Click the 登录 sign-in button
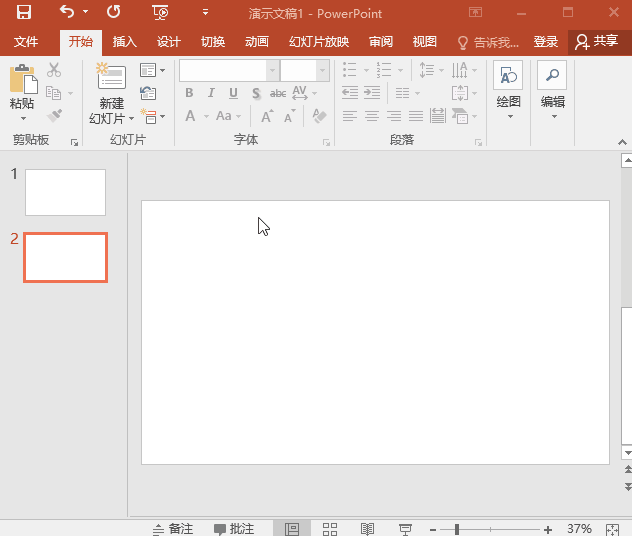Image resolution: width=632 pixels, height=536 pixels. click(546, 42)
